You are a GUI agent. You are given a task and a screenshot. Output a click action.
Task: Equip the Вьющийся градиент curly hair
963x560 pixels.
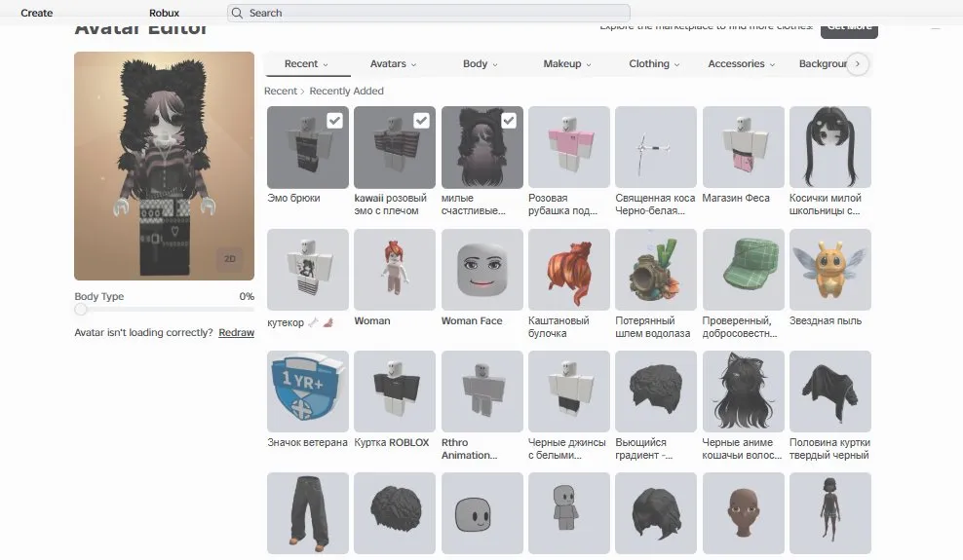pos(656,392)
